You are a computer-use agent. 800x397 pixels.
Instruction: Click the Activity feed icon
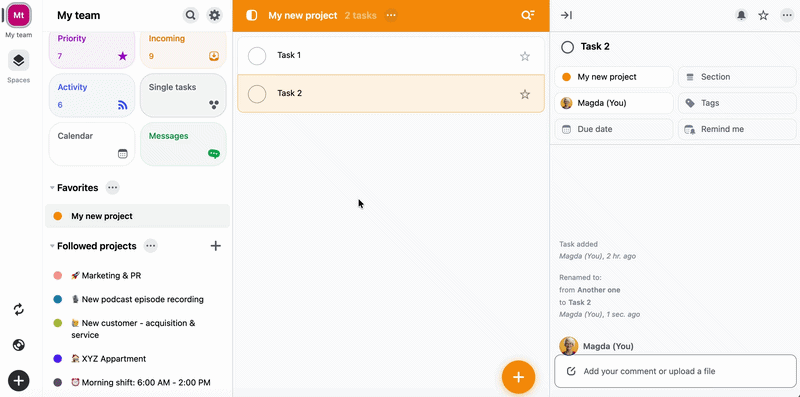point(122,105)
